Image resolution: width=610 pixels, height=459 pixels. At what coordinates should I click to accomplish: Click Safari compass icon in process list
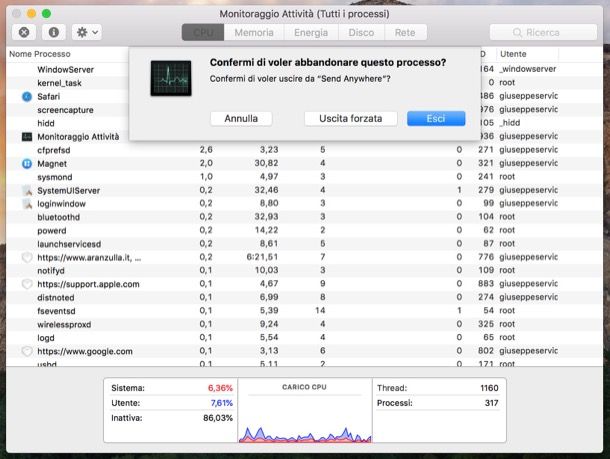[27, 96]
